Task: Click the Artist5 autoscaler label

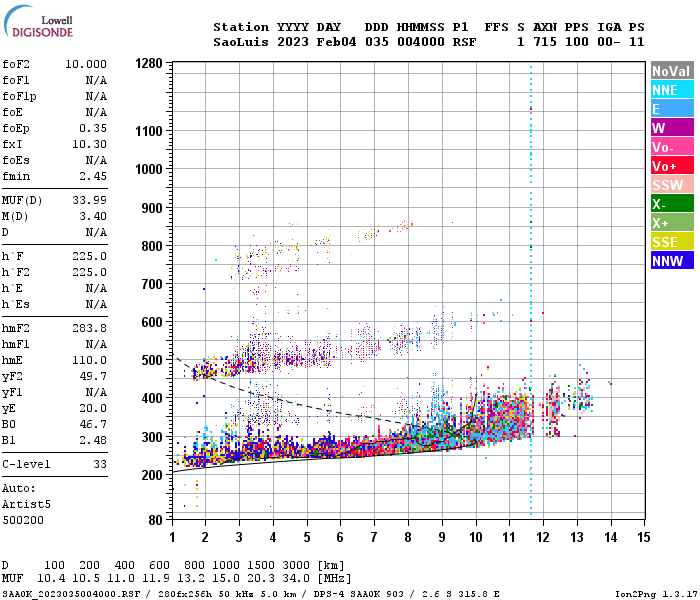Action: point(26,504)
